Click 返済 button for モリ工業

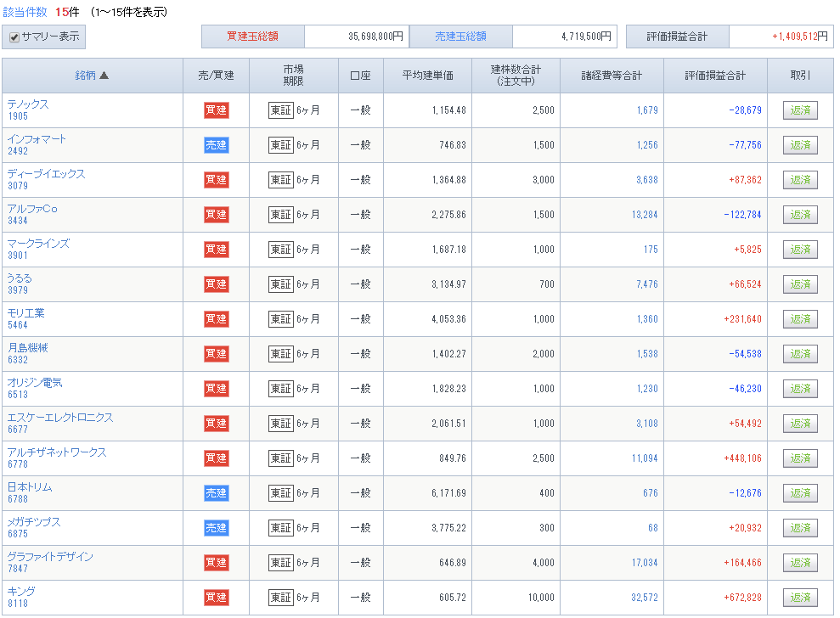[x=800, y=319]
